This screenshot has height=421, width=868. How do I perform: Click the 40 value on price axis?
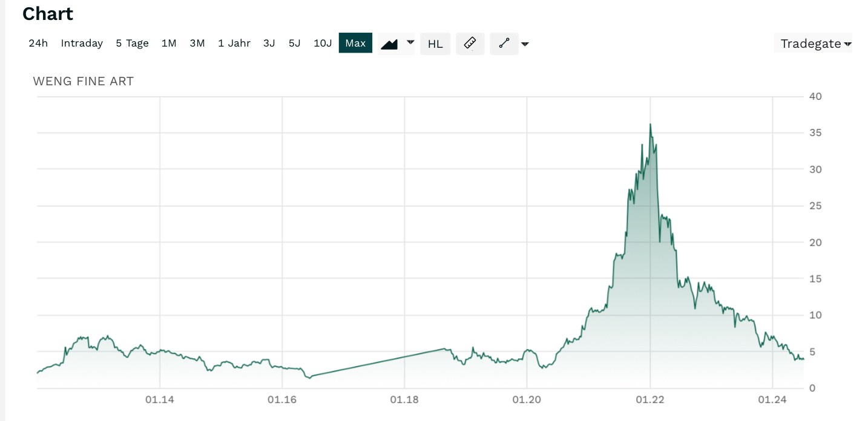point(815,96)
